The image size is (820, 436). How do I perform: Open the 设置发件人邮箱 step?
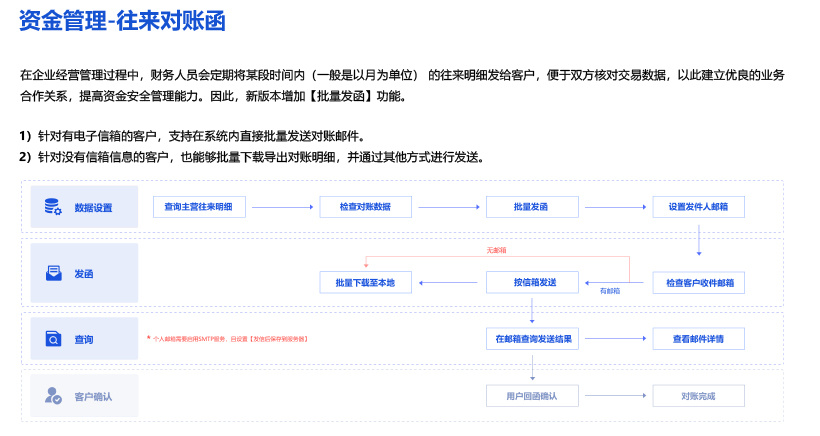698,207
